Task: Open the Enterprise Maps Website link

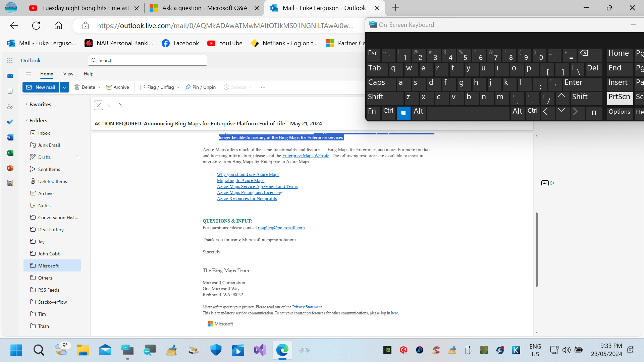Action: (306, 156)
